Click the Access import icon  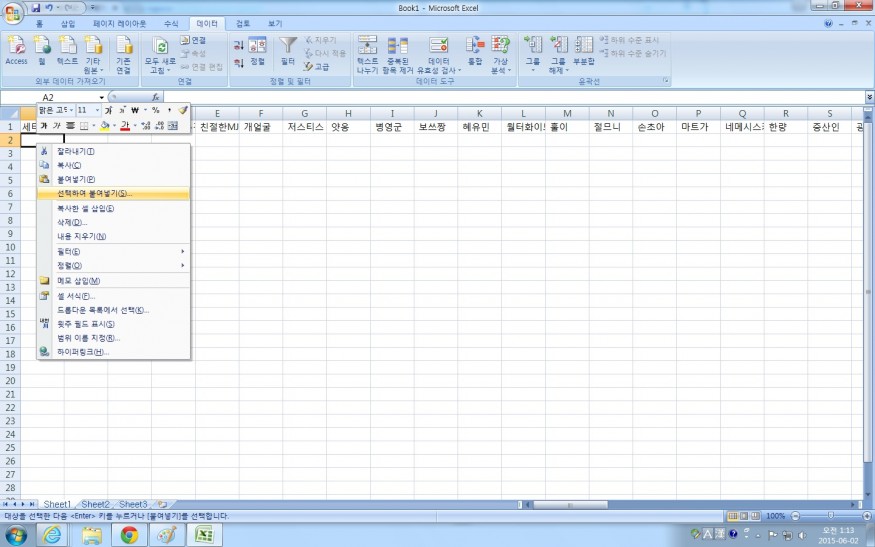pyautogui.click(x=16, y=49)
